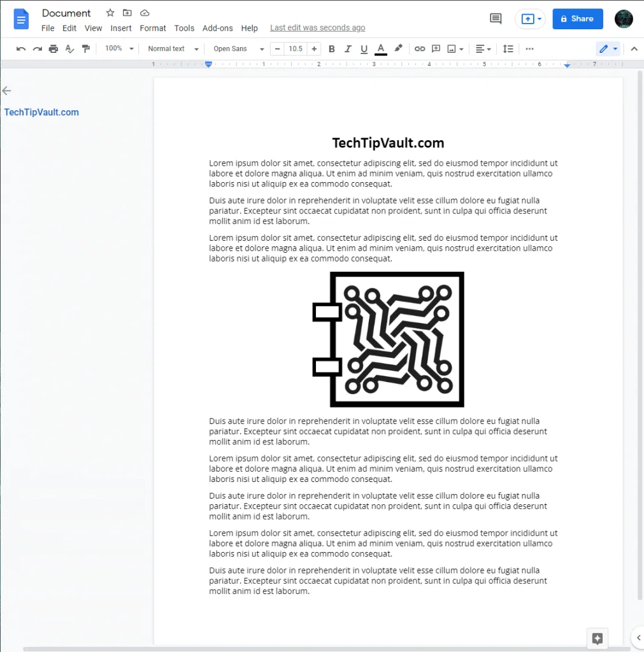Click the TechTipVault.com heading in the document
644x652 pixels.
click(388, 143)
